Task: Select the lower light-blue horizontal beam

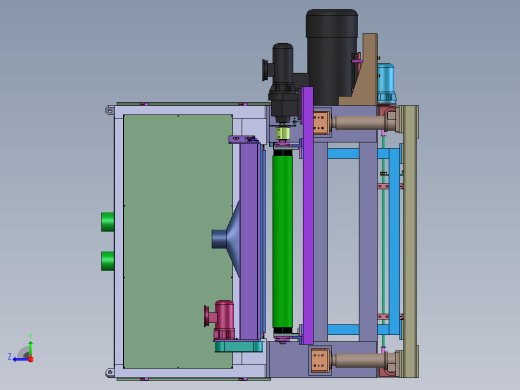Action: click(x=343, y=330)
